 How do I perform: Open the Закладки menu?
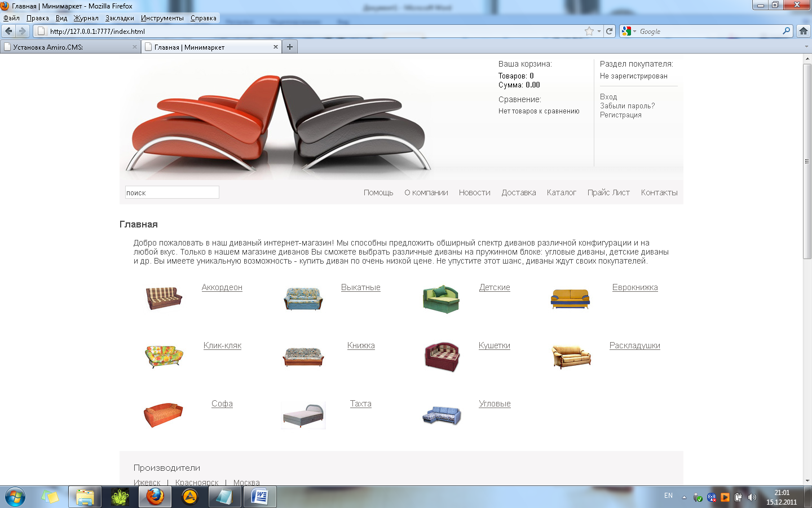pos(120,18)
